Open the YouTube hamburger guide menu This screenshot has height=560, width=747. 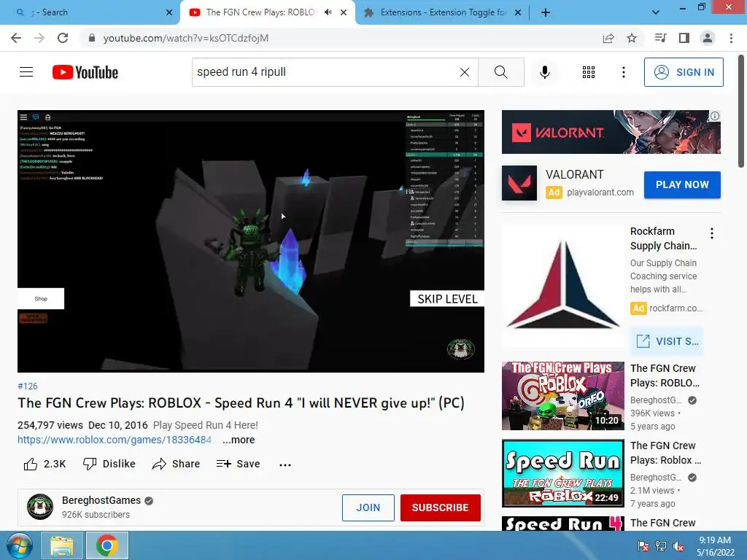click(x=26, y=72)
